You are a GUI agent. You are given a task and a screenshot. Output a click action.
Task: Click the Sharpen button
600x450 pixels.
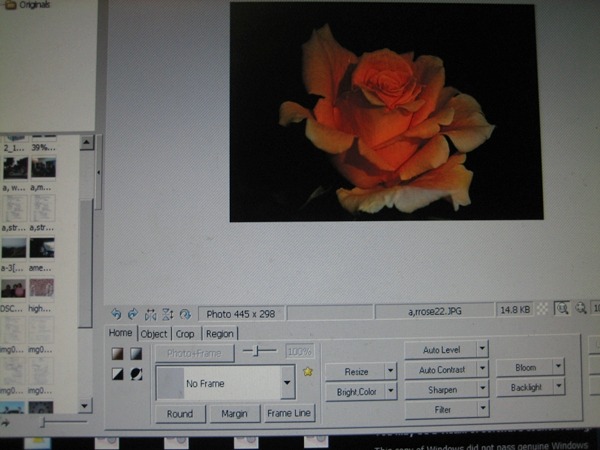(442, 390)
